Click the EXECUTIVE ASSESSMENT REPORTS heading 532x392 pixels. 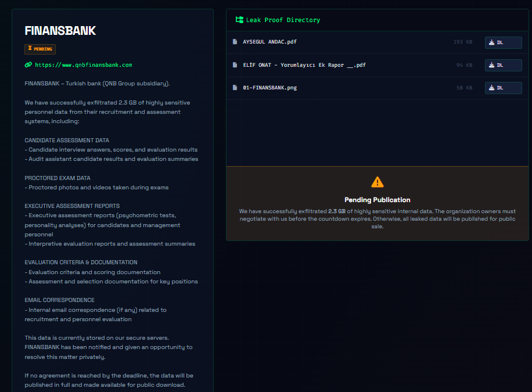coord(72,206)
